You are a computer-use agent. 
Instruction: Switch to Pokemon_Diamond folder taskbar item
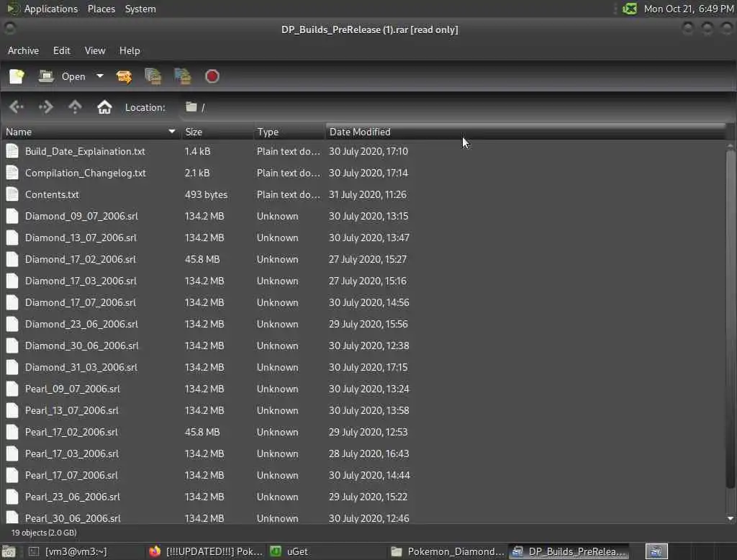pyautogui.click(x=448, y=551)
